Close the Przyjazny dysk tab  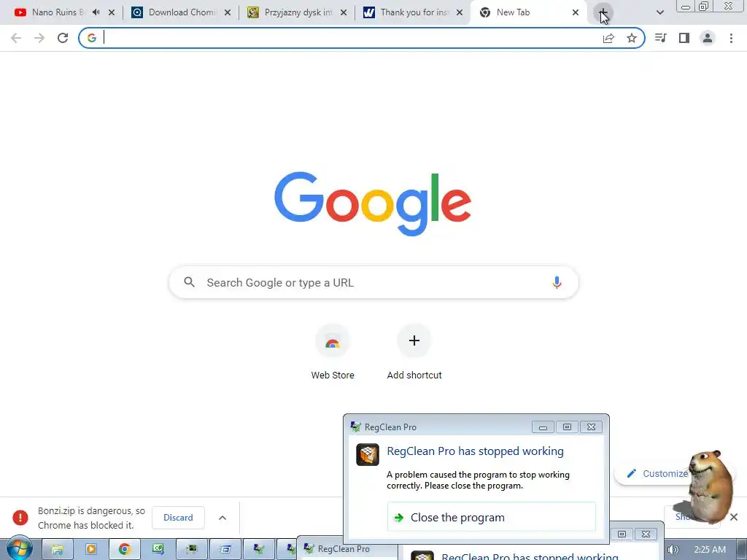[x=344, y=12]
